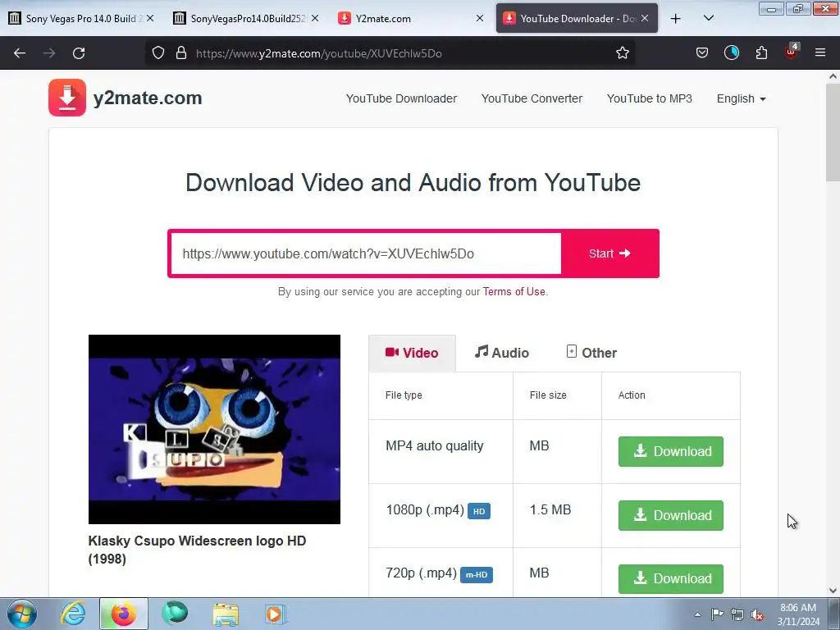
Task: Switch to the Y2mate.com browser tab
Action: pos(410,18)
